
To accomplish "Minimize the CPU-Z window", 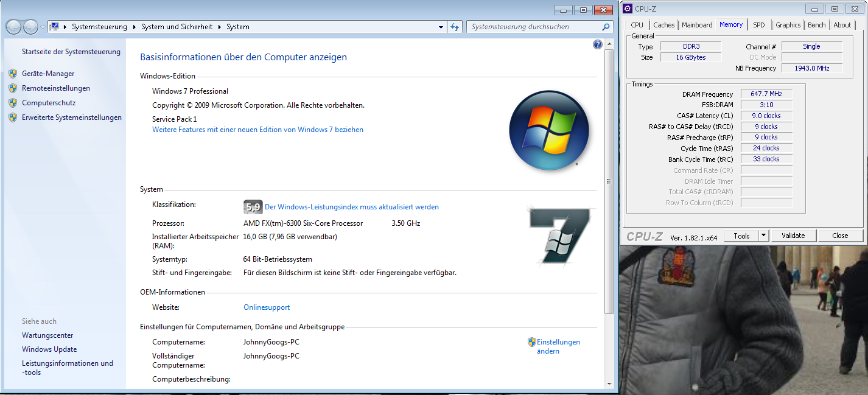I will [816, 9].
